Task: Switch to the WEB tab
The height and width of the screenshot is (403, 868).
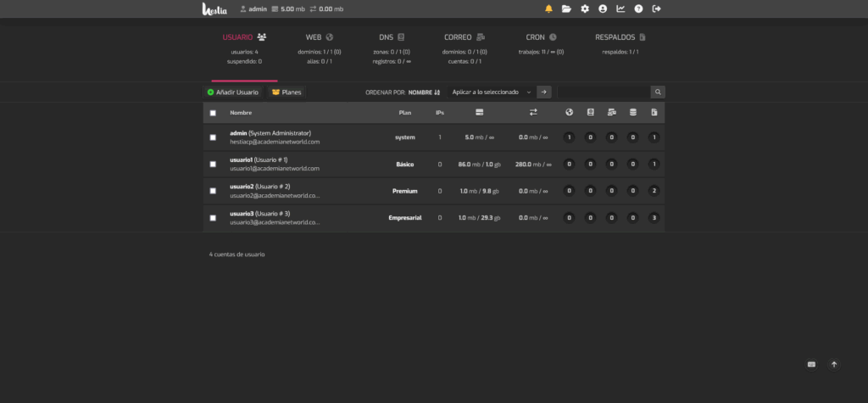Action: pos(320,38)
